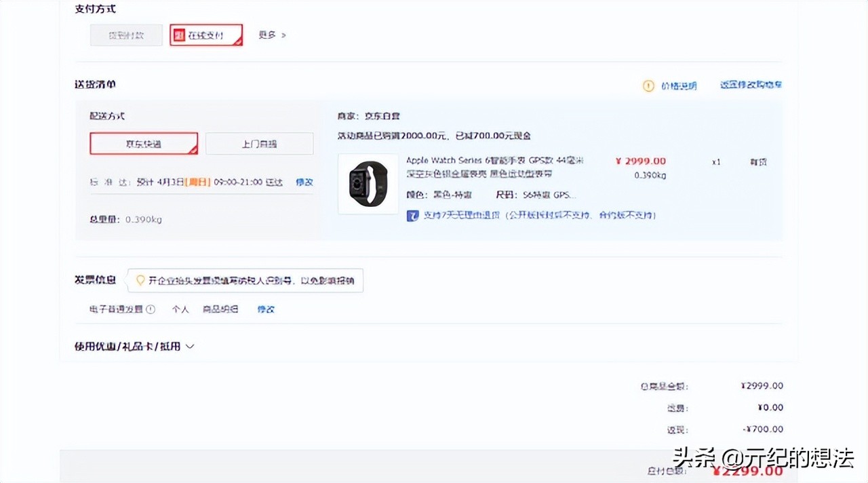Click the 商品明细 invoice content text

220,309
